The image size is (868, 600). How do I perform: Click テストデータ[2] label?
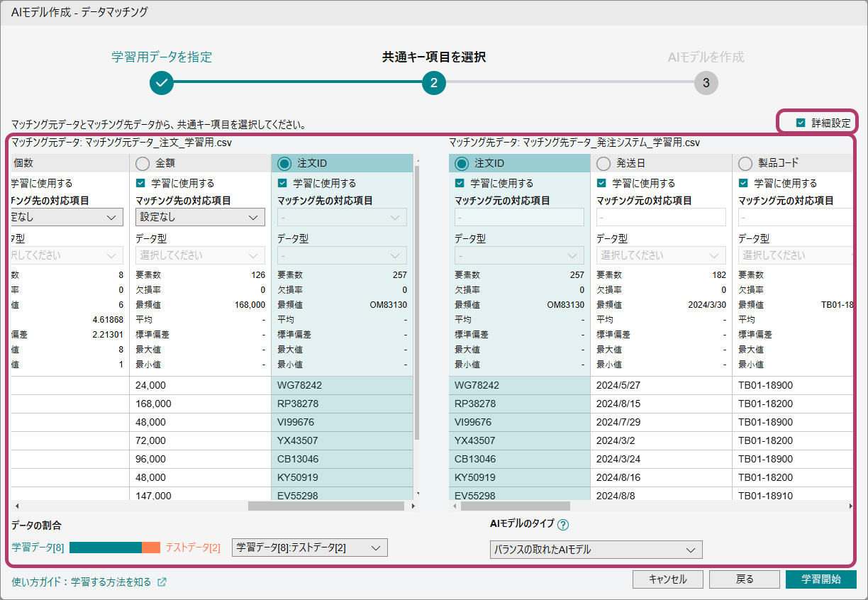(x=193, y=548)
